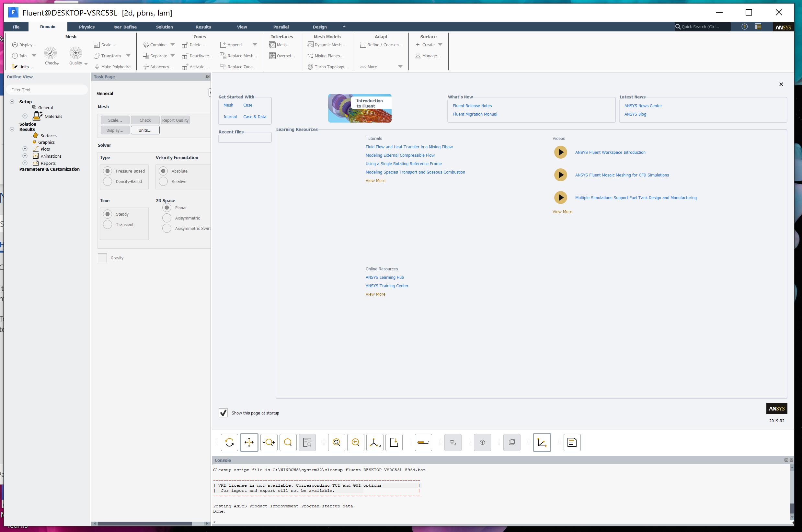Click the mesh Quality icon
The height and width of the screenshot is (532, 802).
click(x=76, y=53)
